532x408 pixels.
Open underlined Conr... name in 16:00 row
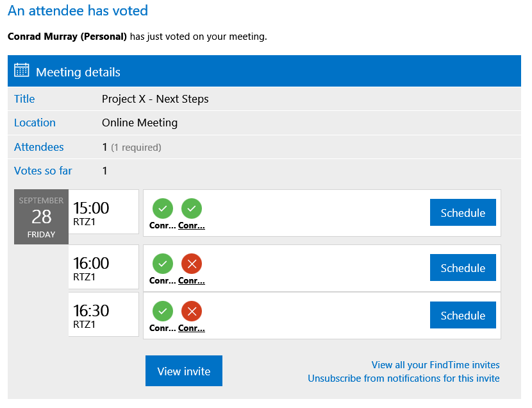pyautogui.click(x=192, y=280)
